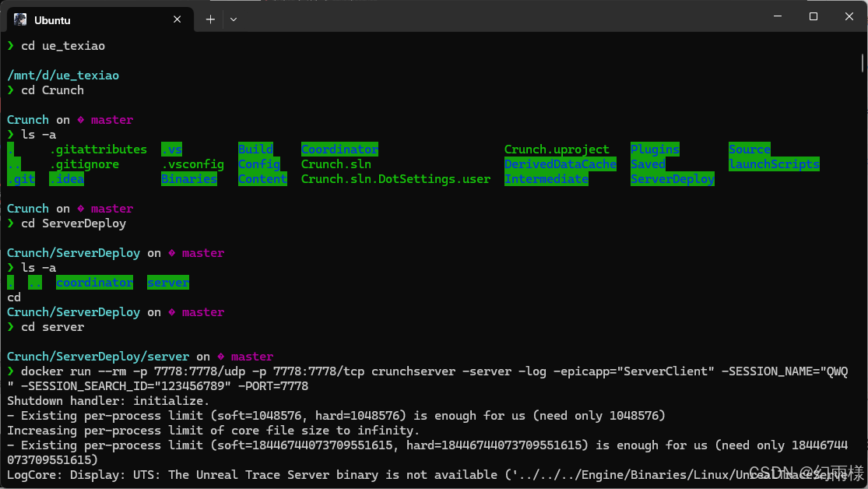Click the Content folder entry
The image size is (868, 489).
point(262,179)
